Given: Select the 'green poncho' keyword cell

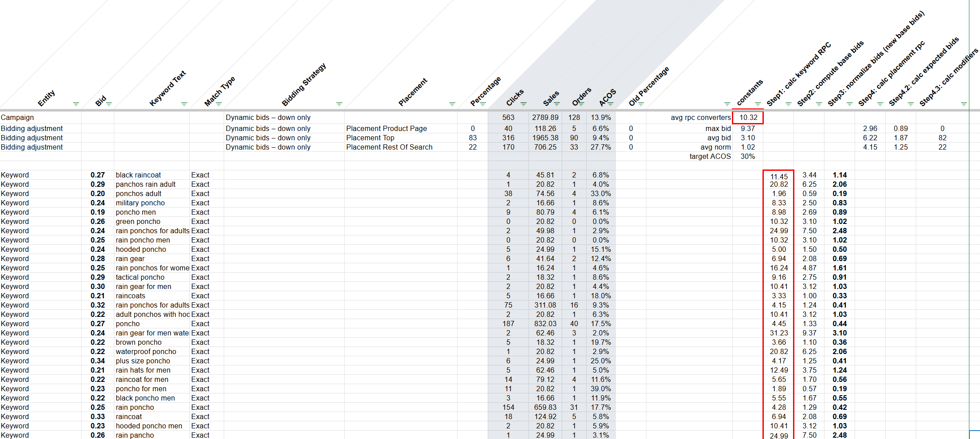Looking at the screenshot, I should 152,221.
